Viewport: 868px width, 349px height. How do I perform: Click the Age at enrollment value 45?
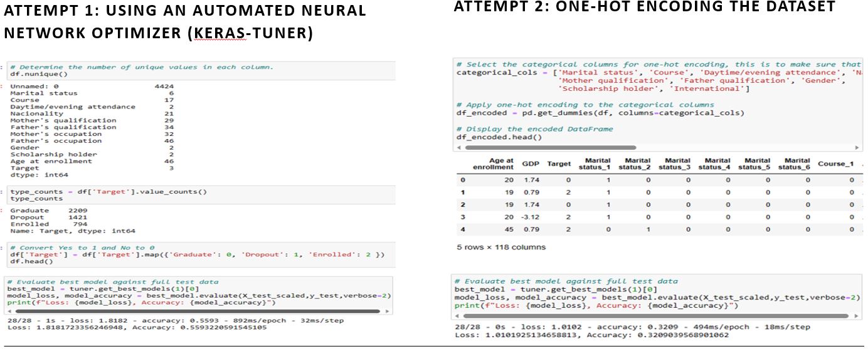point(509,229)
